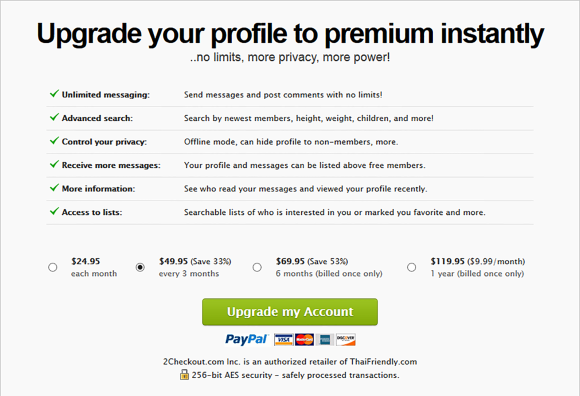Select the $49.95 every 3 months option
This screenshot has height=396, width=580.
(140, 267)
